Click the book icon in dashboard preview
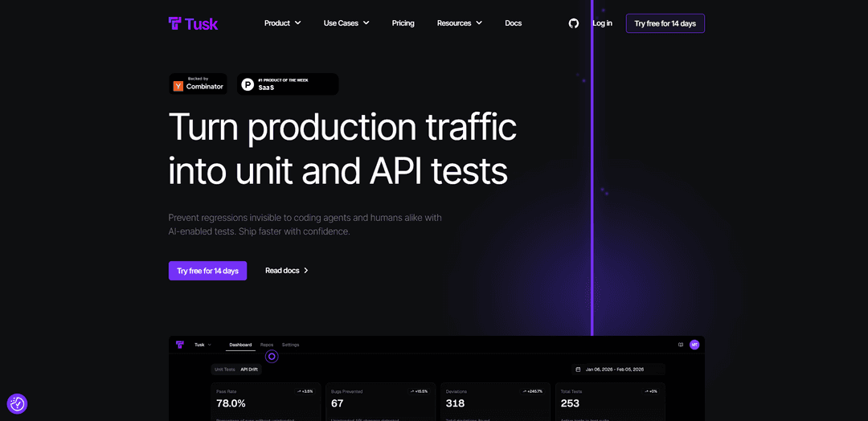 (x=681, y=345)
